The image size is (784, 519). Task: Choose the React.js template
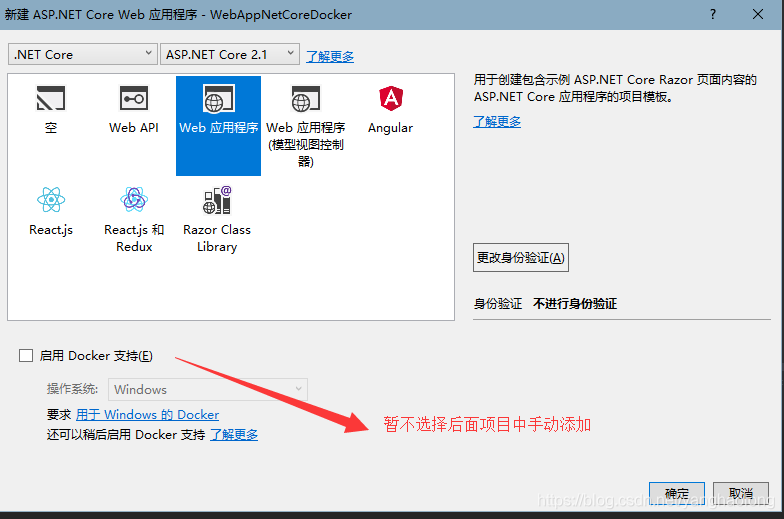pyautogui.click(x=51, y=211)
